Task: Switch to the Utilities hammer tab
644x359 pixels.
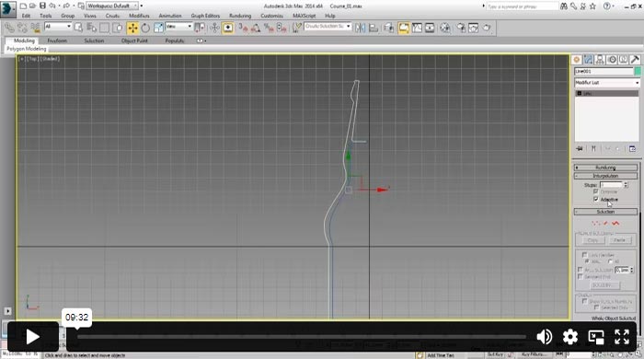Action: 635,60
